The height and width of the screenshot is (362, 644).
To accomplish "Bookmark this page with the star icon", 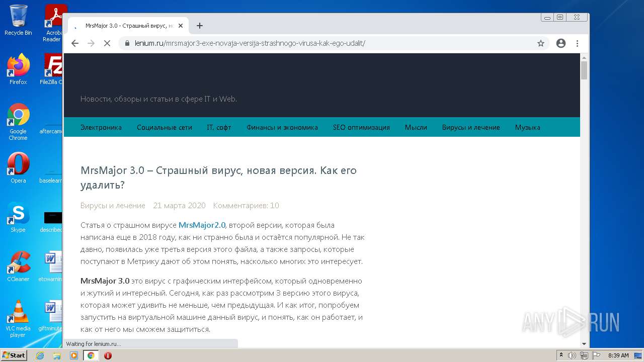I will tap(541, 43).
